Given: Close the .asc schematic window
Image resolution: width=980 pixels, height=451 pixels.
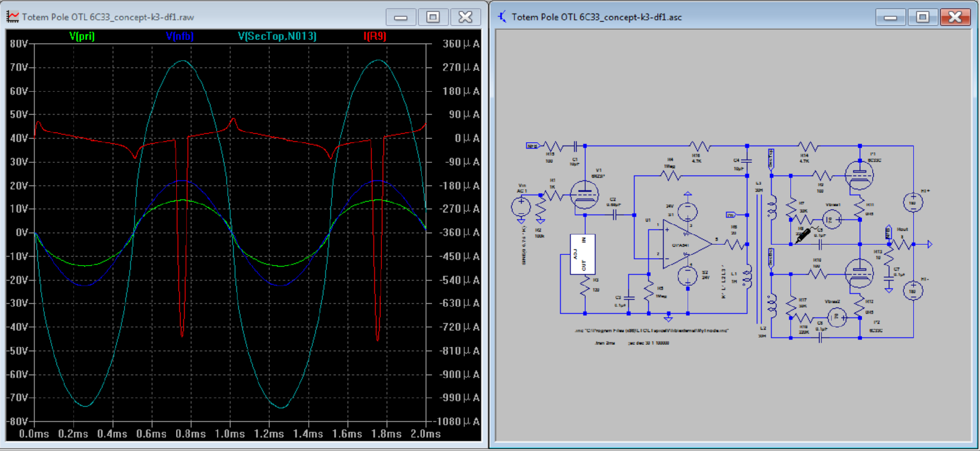Looking at the screenshot, I should (955, 17).
